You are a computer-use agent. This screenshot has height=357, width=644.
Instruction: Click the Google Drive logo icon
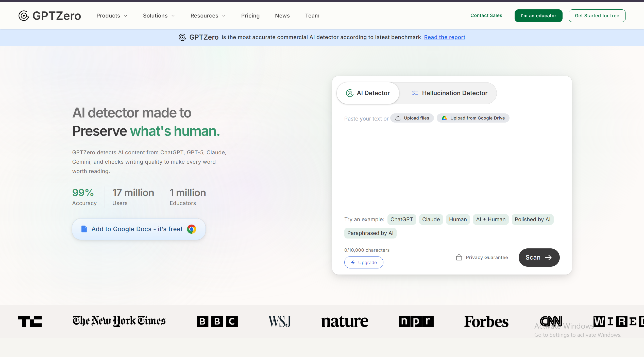point(444,118)
